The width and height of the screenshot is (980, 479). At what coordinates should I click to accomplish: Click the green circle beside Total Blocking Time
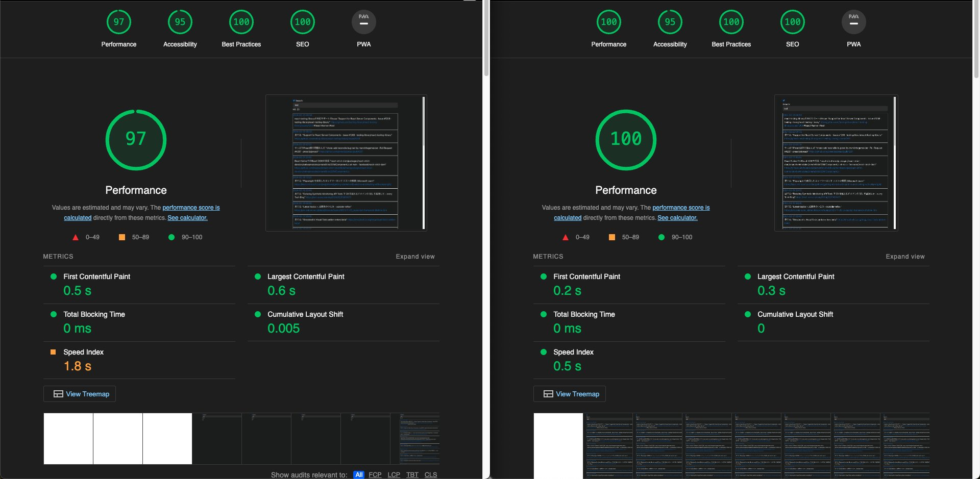coord(53,314)
